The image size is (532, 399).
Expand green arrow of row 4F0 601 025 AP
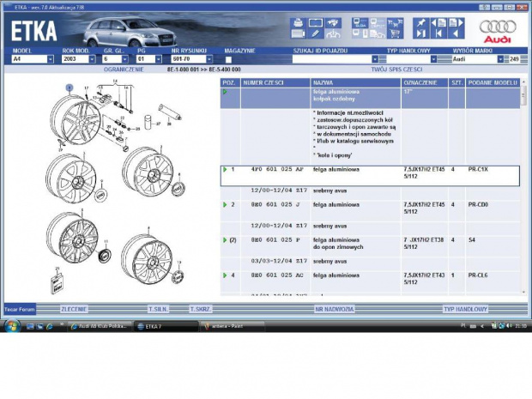(x=225, y=169)
